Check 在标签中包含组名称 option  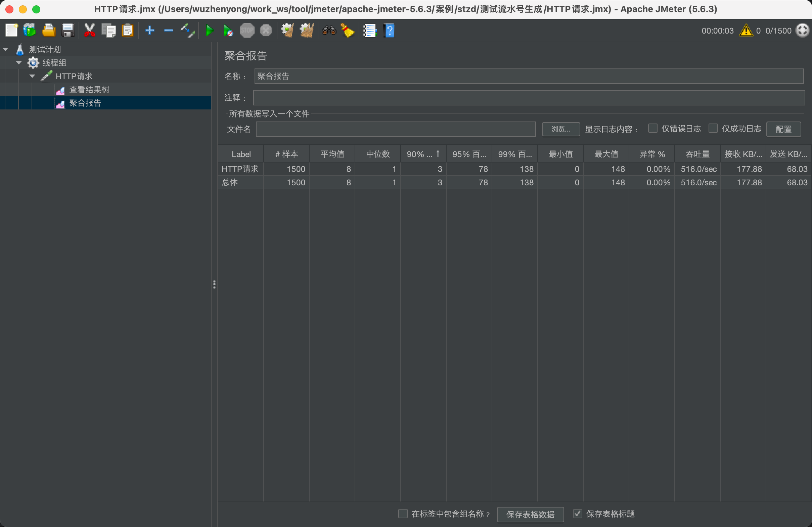coord(403,514)
